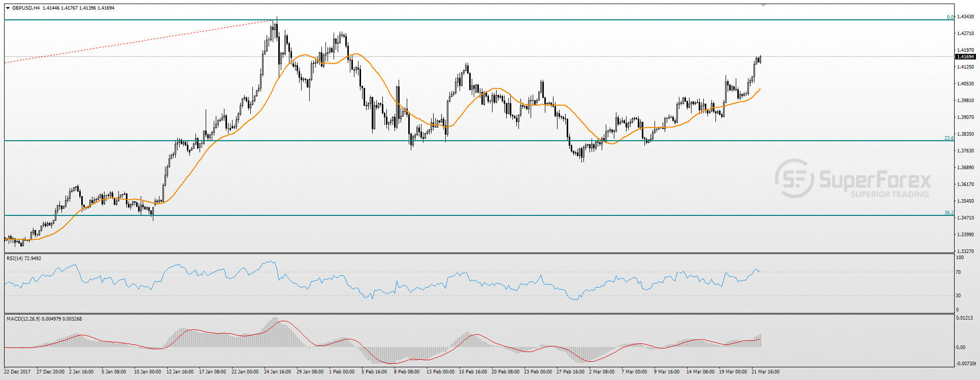
Task: Click the 0.0 Fibonacci level label
Action: 950,17
